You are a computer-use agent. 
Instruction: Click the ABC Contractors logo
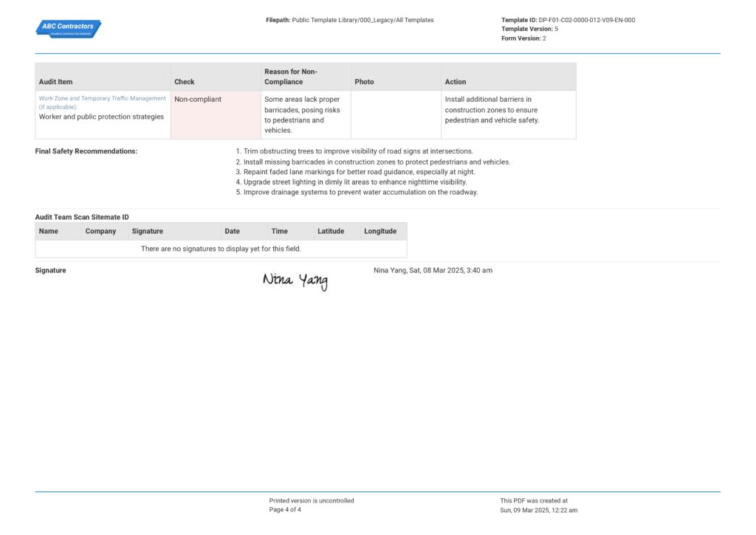(69, 28)
